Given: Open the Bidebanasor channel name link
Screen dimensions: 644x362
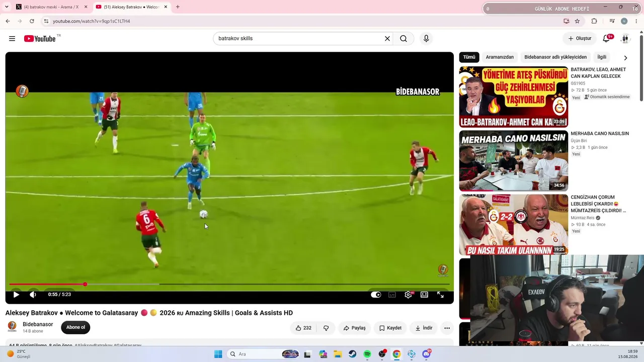Looking at the screenshot, I should click(x=38, y=324).
